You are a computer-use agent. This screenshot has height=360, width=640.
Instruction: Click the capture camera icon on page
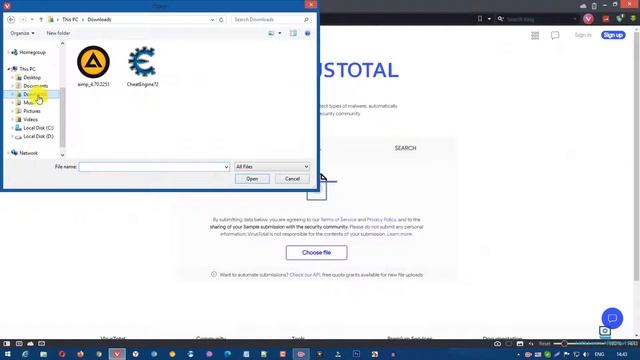(605, 331)
